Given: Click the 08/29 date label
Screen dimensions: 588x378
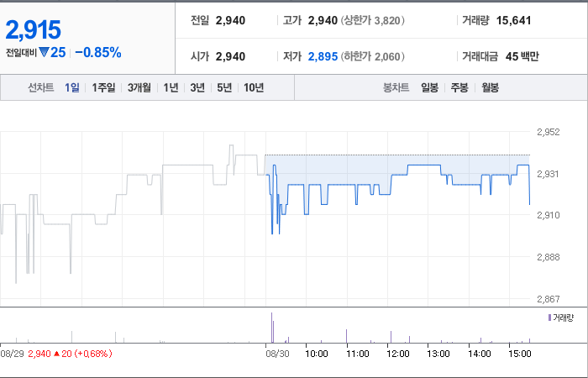Looking at the screenshot, I should click(12, 354).
